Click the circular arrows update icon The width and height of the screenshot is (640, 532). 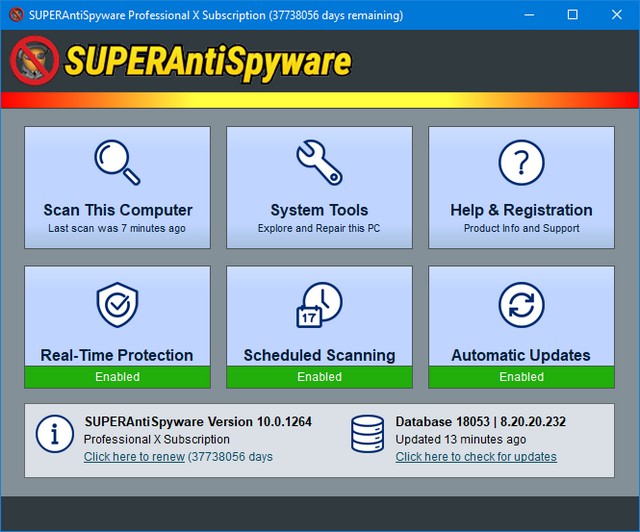pyautogui.click(x=521, y=305)
